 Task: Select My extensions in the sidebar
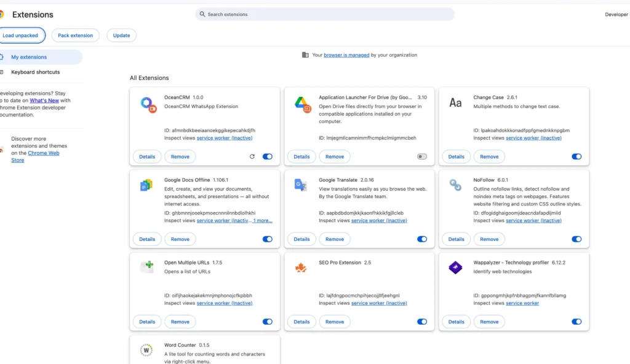[41, 57]
